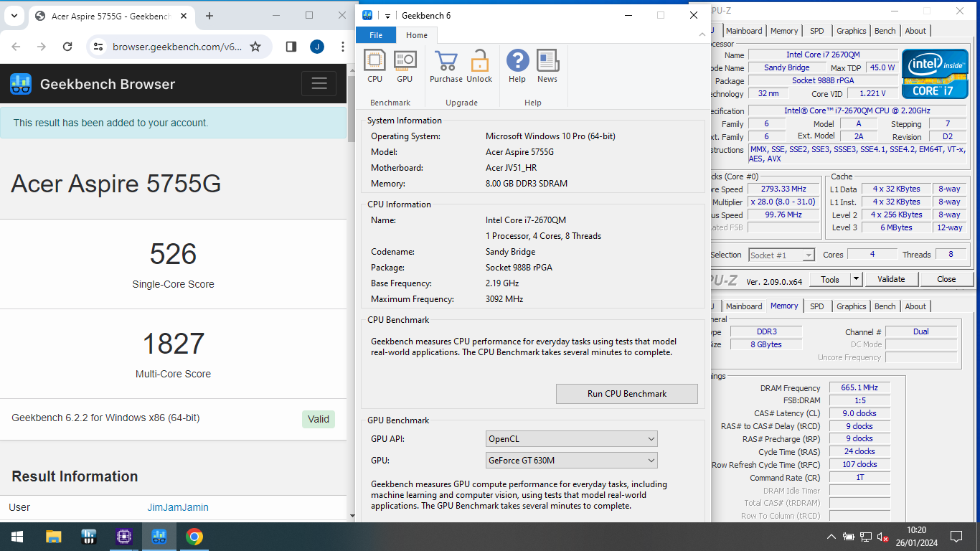This screenshot has height=551, width=980.
Task: Click Run CPU Benchmark button
Action: click(627, 394)
